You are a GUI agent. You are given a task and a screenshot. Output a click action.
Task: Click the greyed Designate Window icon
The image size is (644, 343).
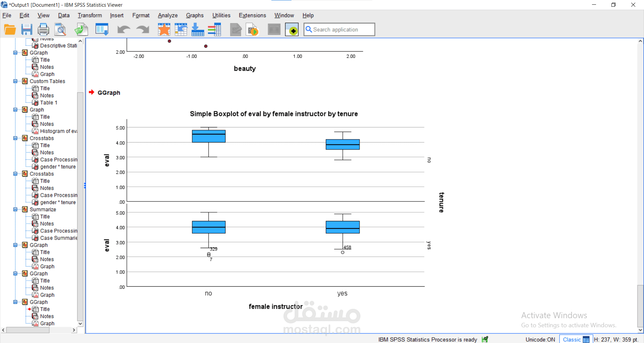(x=274, y=30)
